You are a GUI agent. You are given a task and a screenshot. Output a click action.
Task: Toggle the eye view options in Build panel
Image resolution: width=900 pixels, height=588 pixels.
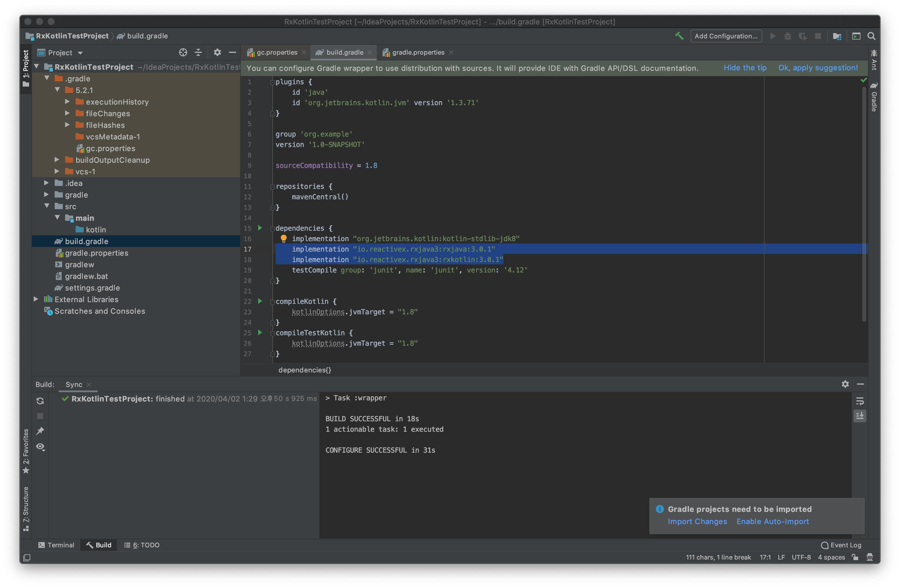click(40, 447)
